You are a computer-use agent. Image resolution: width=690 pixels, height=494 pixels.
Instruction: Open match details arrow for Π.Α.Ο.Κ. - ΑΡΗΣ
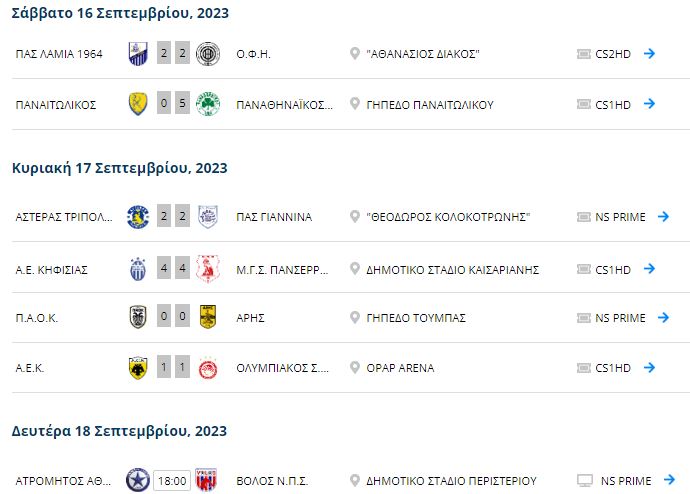click(663, 317)
